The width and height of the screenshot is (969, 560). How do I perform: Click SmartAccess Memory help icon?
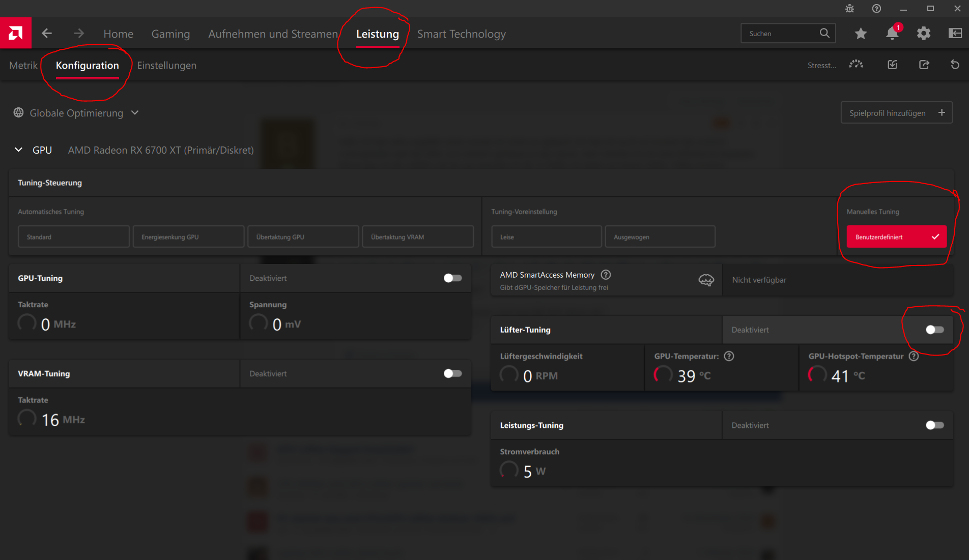tap(606, 275)
